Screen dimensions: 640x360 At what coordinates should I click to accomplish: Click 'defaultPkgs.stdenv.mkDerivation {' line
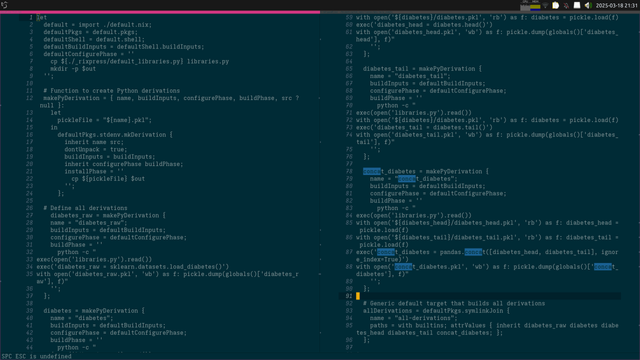point(115,135)
